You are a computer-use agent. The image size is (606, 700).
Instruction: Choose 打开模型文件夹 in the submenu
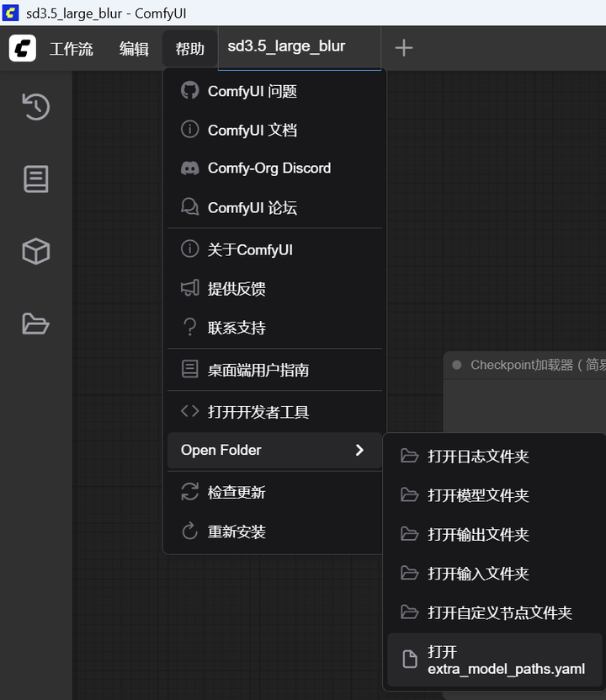495,495
